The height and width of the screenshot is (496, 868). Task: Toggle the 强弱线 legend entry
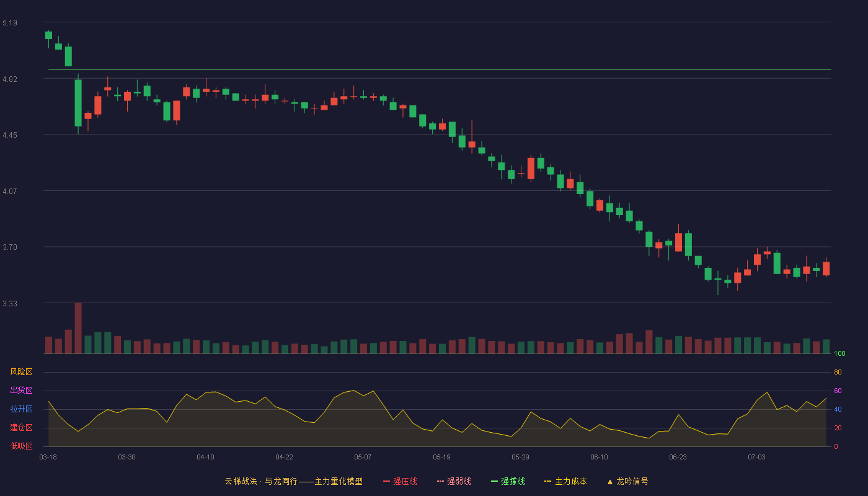pos(454,481)
